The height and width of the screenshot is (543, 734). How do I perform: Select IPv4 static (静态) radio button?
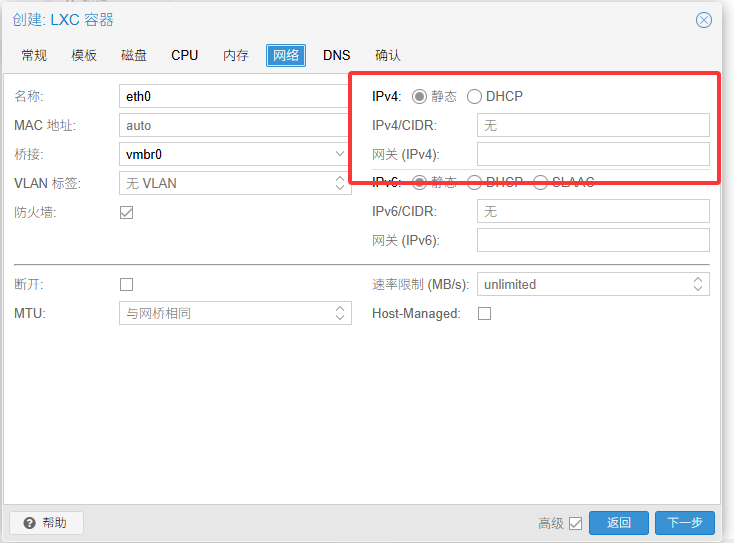point(419,97)
